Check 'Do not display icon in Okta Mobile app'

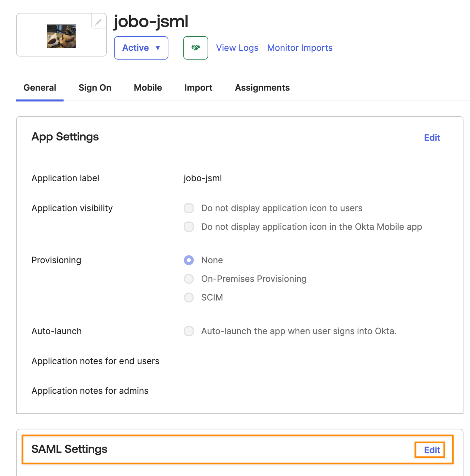tap(189, 227)
